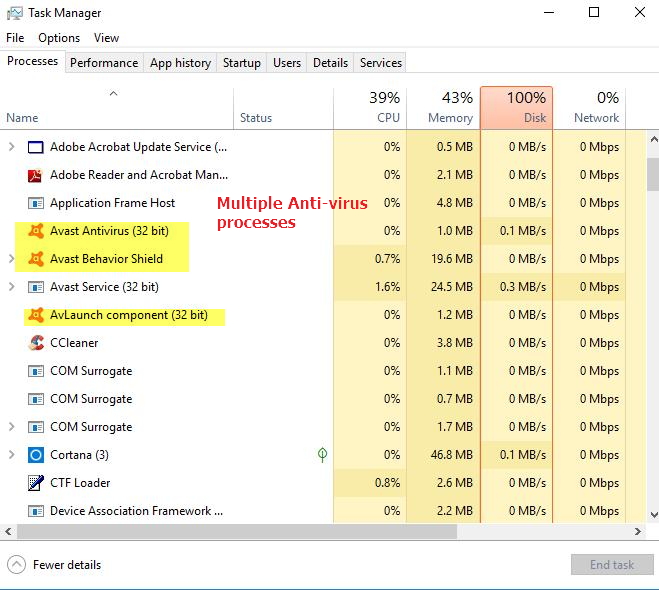Switch to the Performance tab
Viewport: 659px width, 590px height.
point(104,63)
